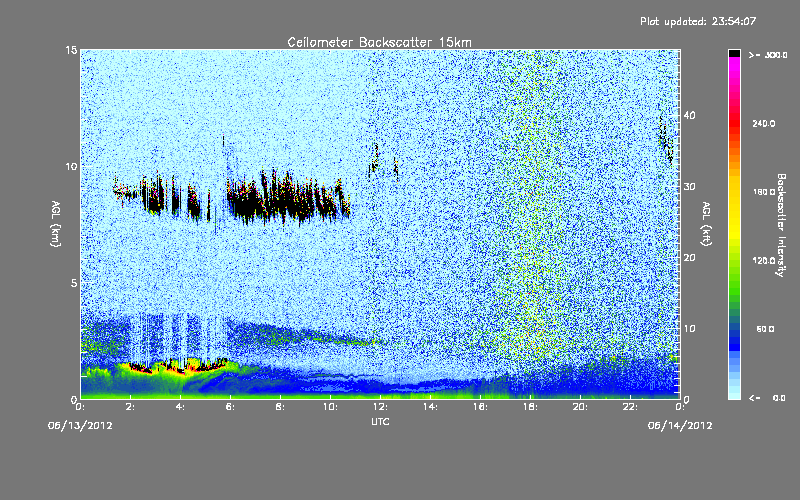Screen dimensions: 800x500
Task: Click the "10:" hour tick label
Action: [330, 407]
